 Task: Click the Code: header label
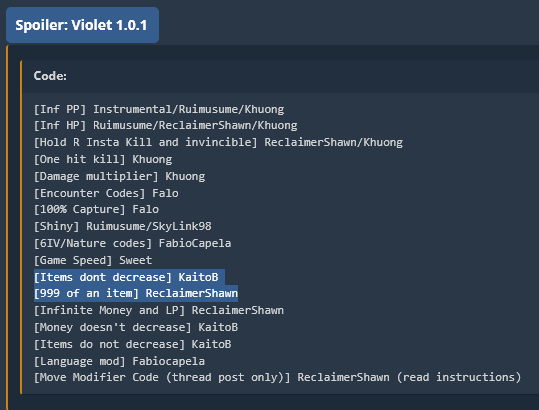click(x=50, y=76)
